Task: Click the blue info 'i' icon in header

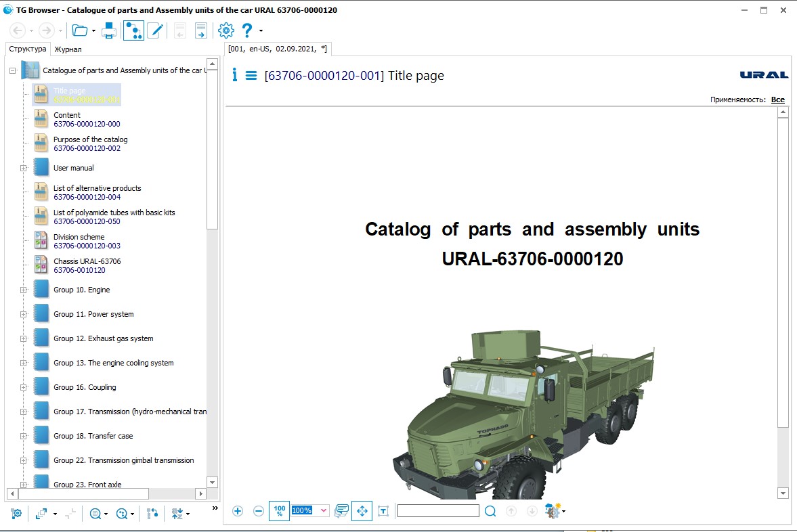Action: click(234, 75)
